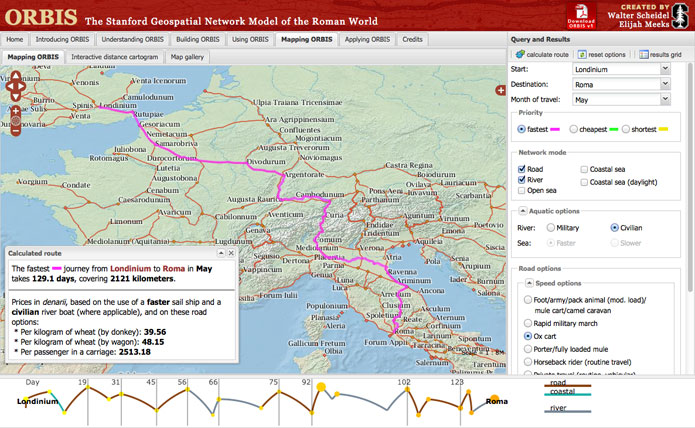This screenshot has height=428, width=695.
Task: Uncheck the River network mode
Action: pos(522,180)
